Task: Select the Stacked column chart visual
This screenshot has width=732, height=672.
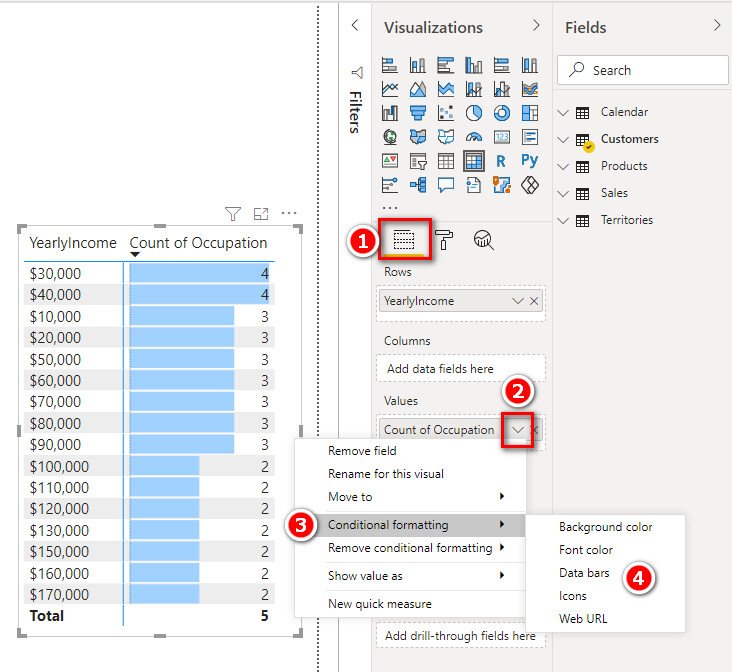Action: click(418, 65)
